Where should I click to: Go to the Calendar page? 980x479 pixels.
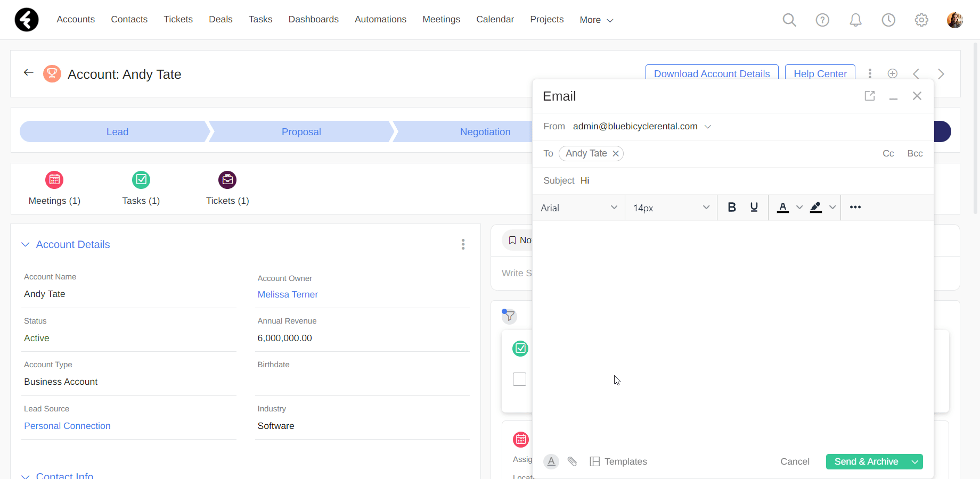pyautogui.click(x=495, y=19)
